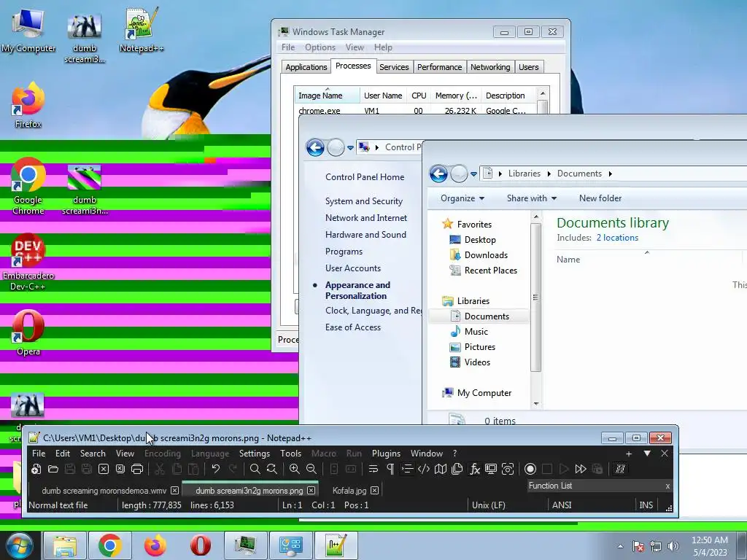Select the Notepad++ desktop shortcut
The height and width of the screenshot is (560, 747).
(x=141, y=30)
